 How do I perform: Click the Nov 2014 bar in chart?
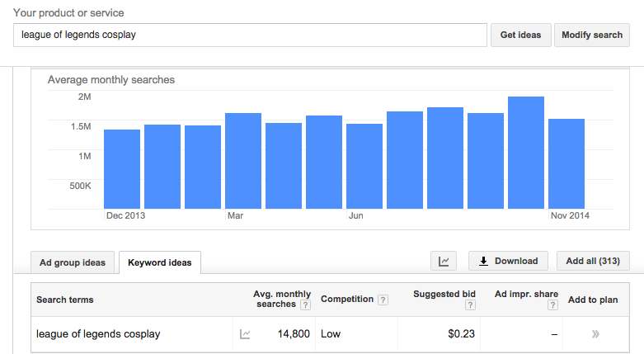click(x=566, y=163)
